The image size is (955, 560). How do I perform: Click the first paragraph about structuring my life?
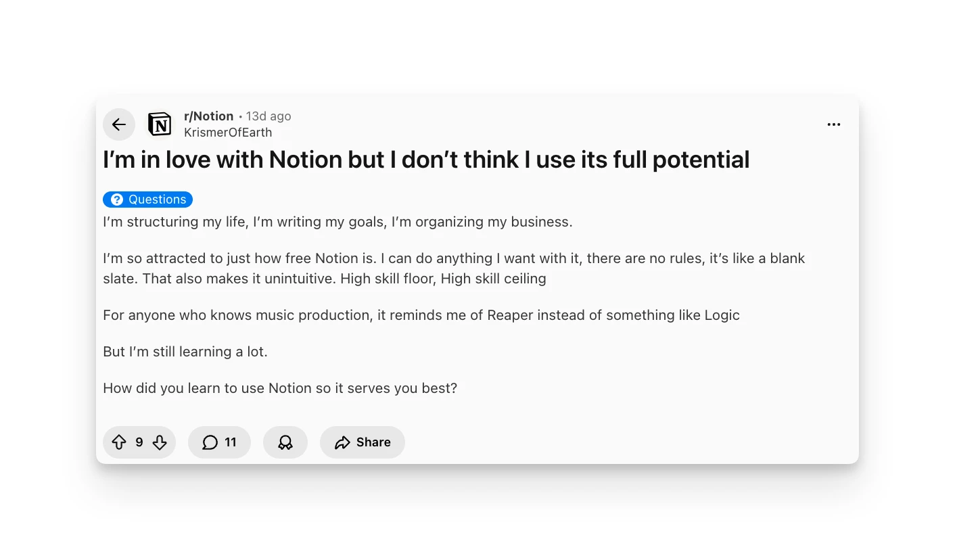[x=337, y=222]
